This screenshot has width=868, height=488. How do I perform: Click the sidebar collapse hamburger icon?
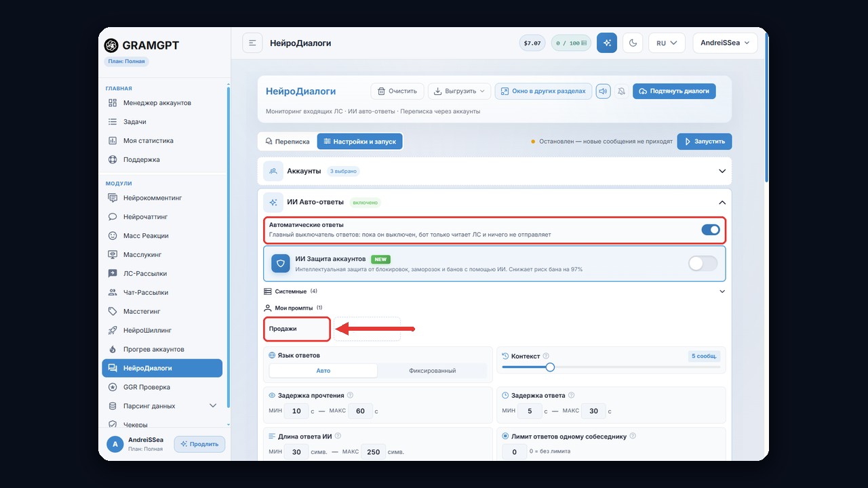252,43
